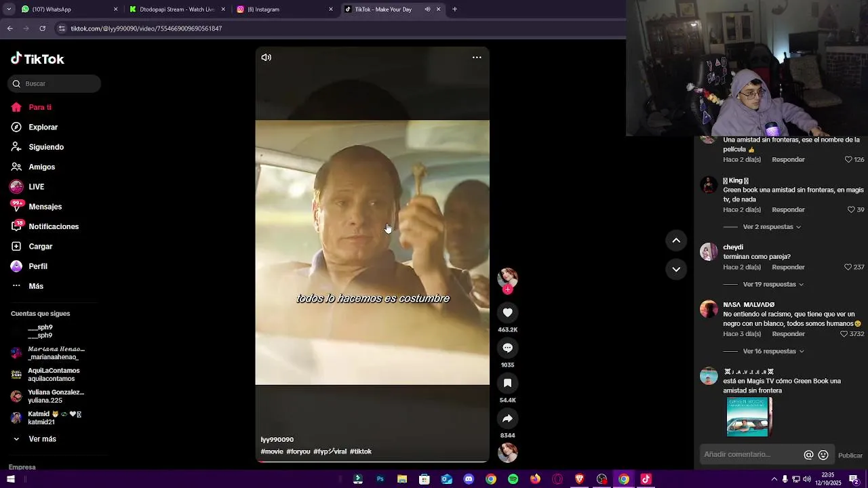Open the video comments bubble icon

[507, 348]
